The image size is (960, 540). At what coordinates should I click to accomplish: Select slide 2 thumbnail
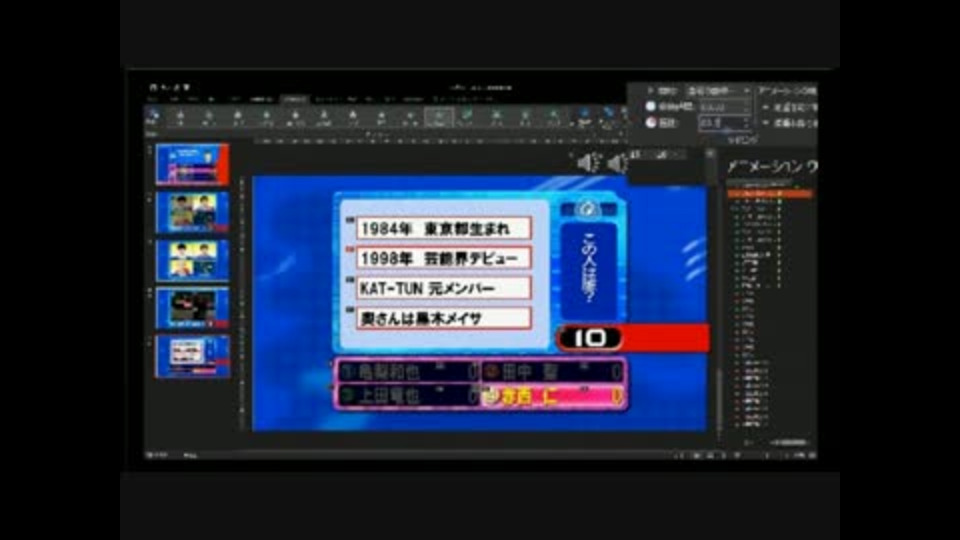(x=192, y=212)
